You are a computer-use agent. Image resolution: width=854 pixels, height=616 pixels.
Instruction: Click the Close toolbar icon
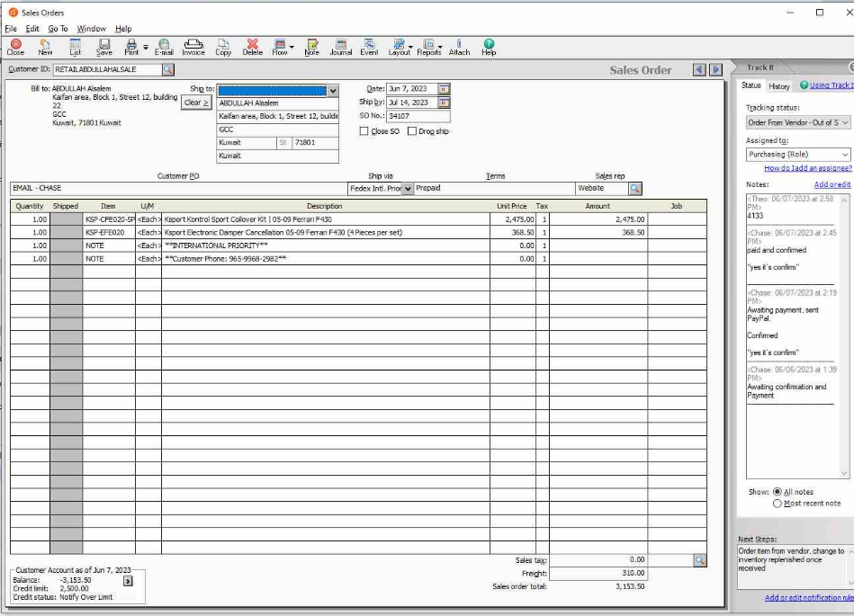click(15, 48)
